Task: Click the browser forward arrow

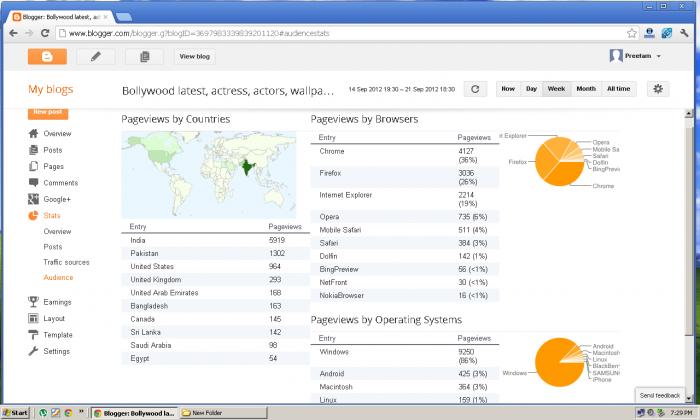Action: (29, 33)
